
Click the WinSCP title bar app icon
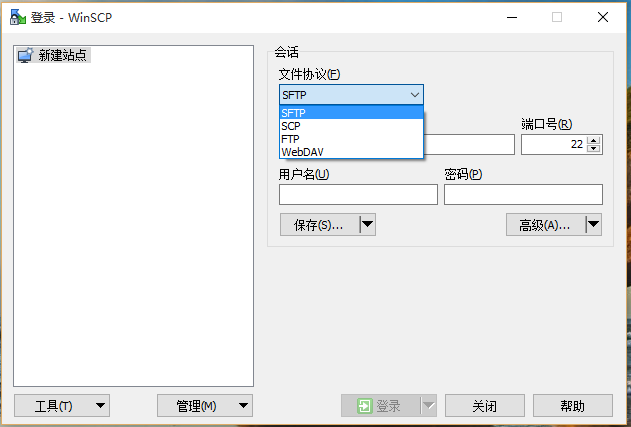pyautogui.click(x=18, y=17)
